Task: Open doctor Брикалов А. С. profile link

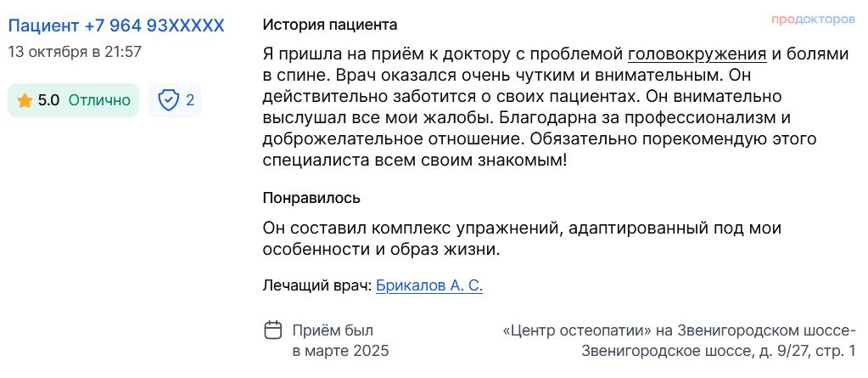Action: (428, 285)
